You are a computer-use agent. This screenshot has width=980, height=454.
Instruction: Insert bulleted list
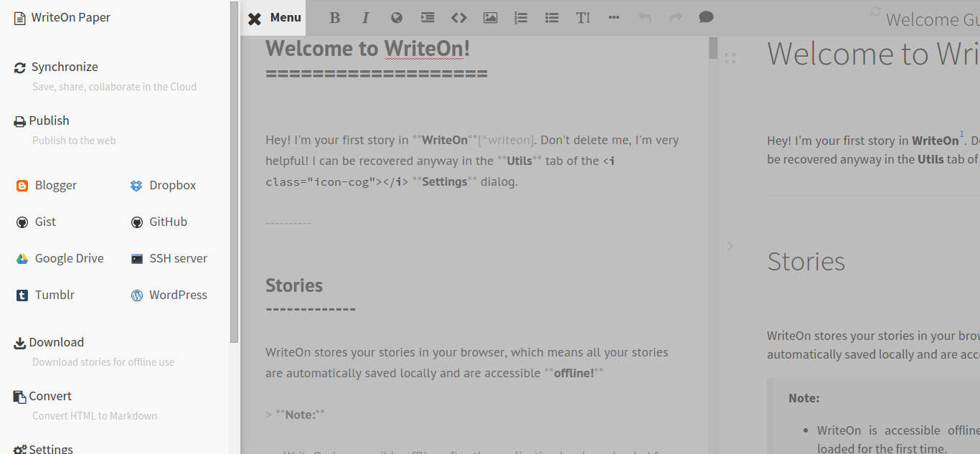(552, 18)
